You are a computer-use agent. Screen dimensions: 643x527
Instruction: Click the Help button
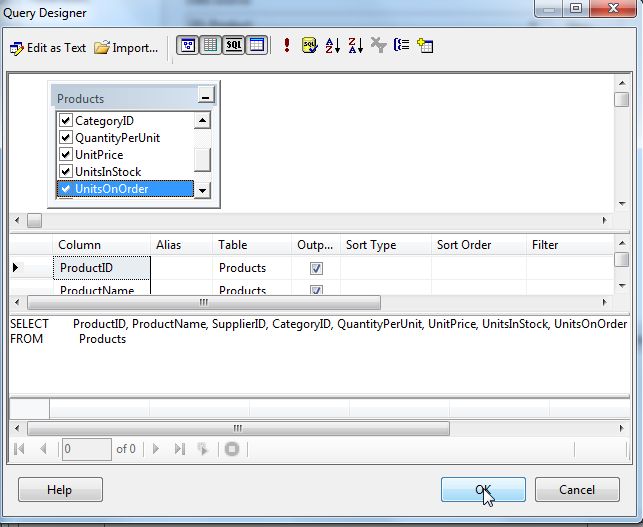coord(60,489)
